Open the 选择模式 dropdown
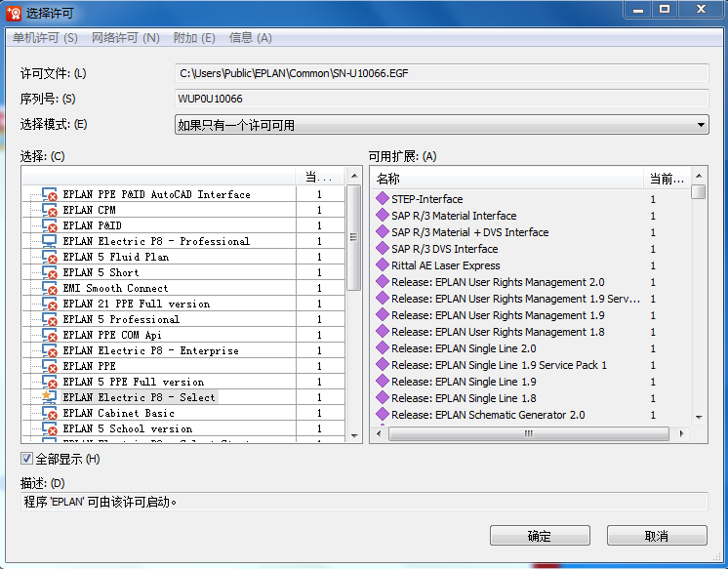728x569 pixels. (x=701, y=125)
